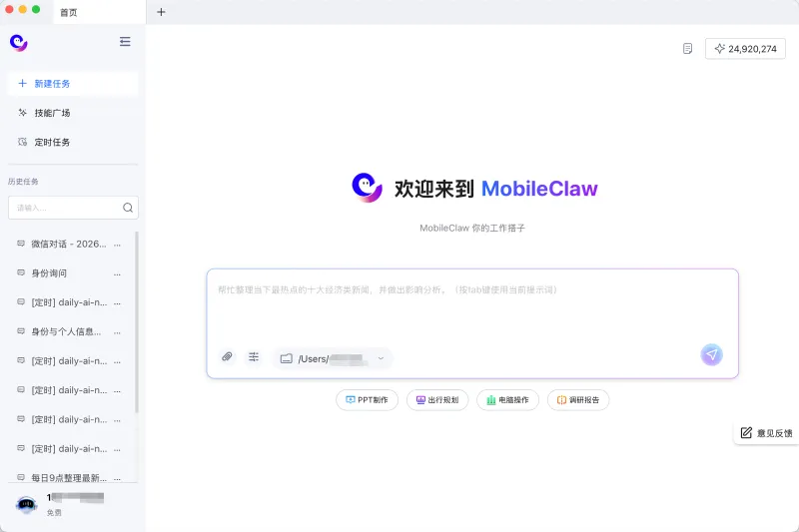
Task: Expand the /Users/ working directory dropdown
Action: tap(333, 358)
